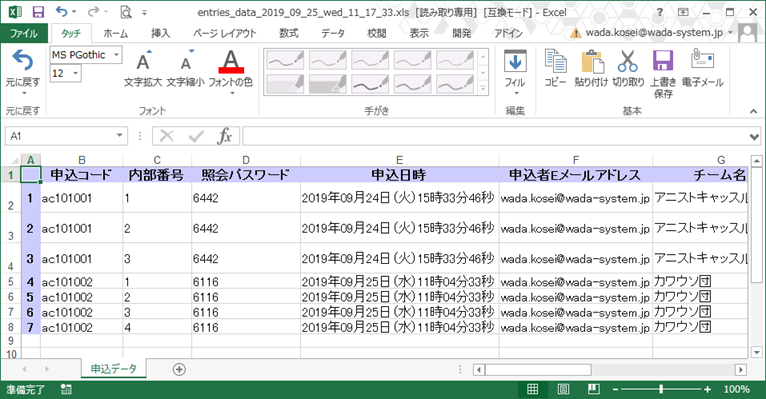Apply the red フォントの色 font color

[x=231, y=62]
